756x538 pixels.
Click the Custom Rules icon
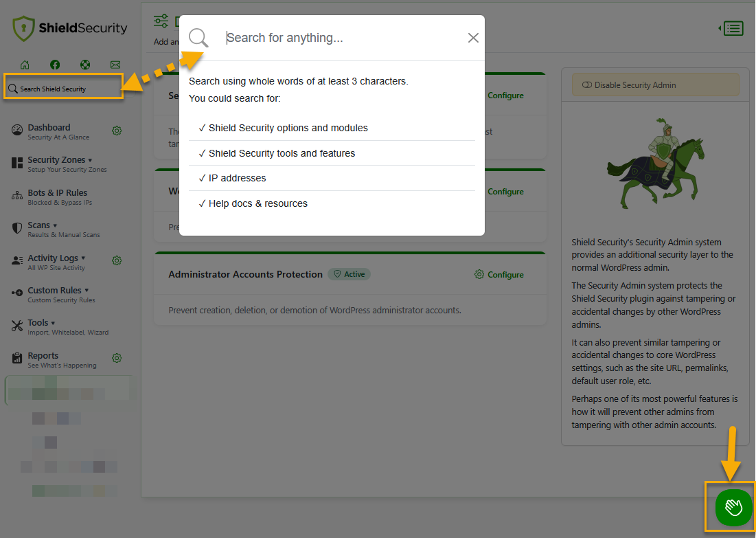pyautogui.click(x=17, y=293)
